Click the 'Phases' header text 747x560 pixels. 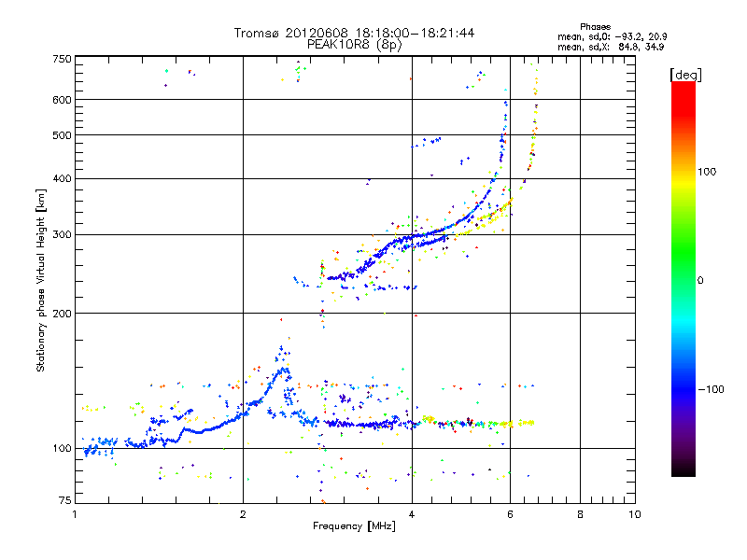tap(595, 27)
